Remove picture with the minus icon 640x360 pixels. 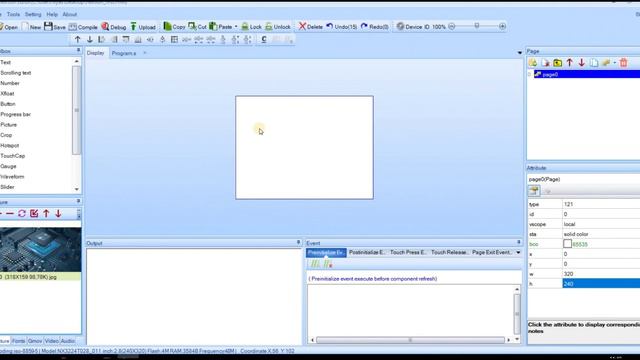10,213
